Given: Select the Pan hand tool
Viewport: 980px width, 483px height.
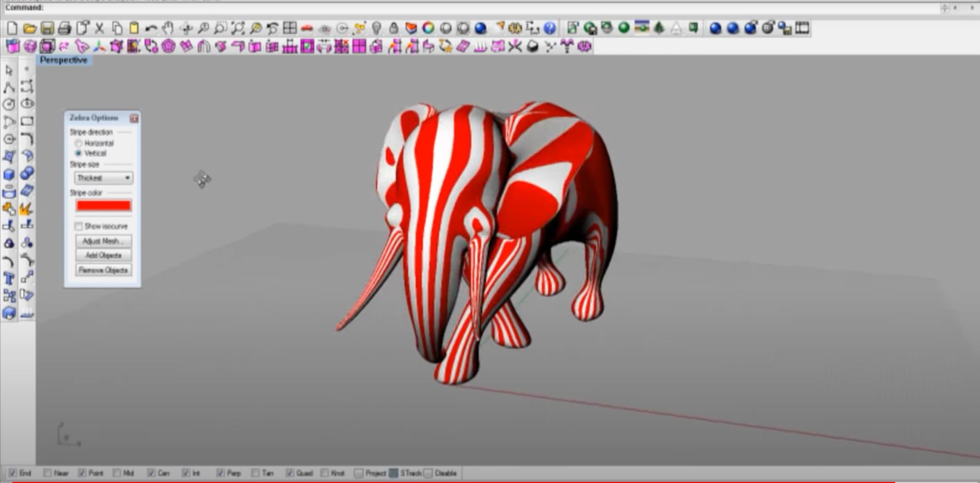Looking at the screenshot, I should 168,28.
